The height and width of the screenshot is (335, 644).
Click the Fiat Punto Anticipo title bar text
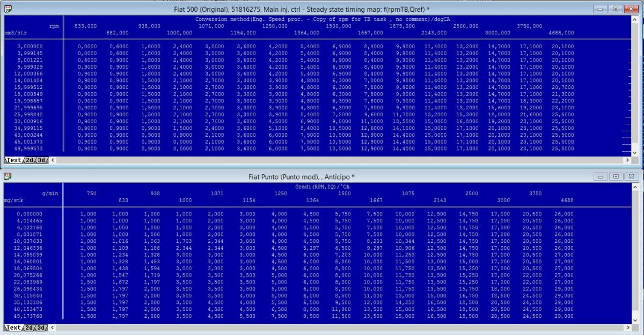[301, 176]
